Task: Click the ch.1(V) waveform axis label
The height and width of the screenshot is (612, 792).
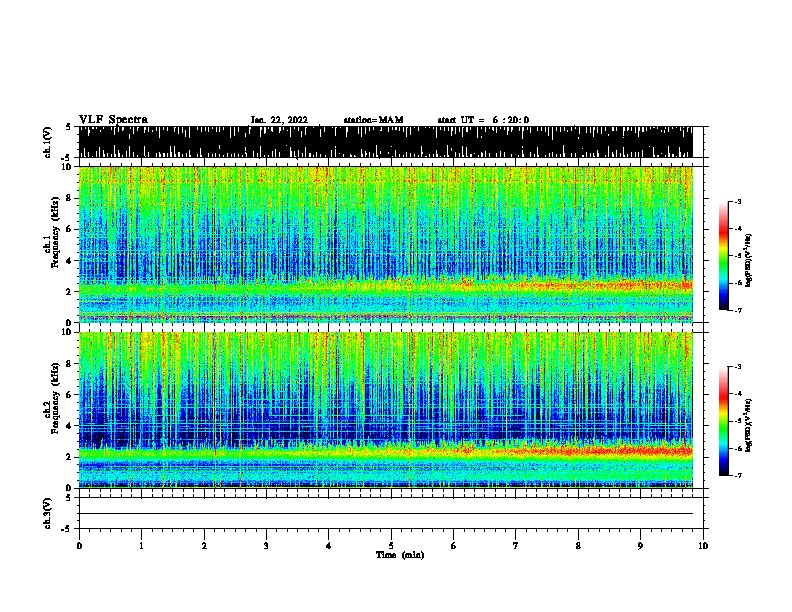Action: 48,142
